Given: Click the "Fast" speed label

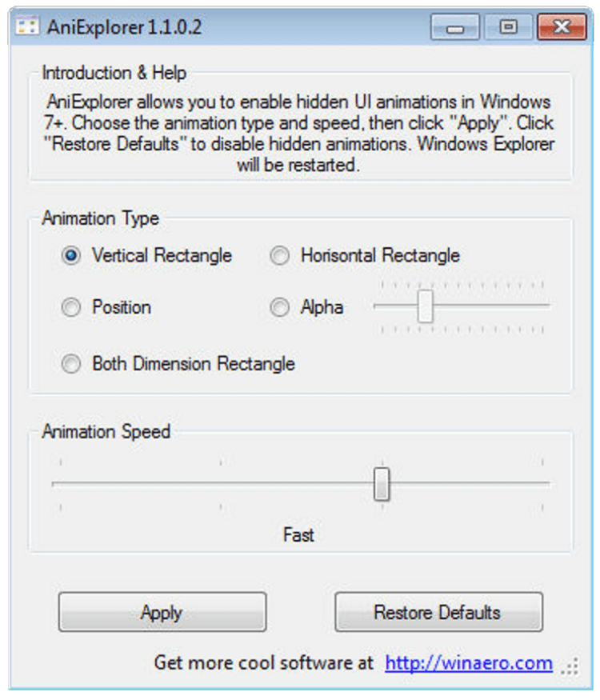Looking at the screenshot, I should coord(298,534).
